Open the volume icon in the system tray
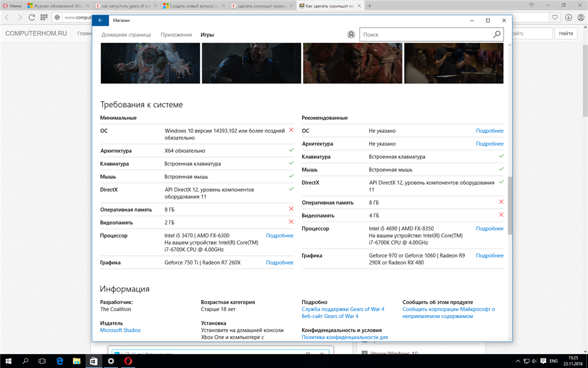 [x=535, y=361]
